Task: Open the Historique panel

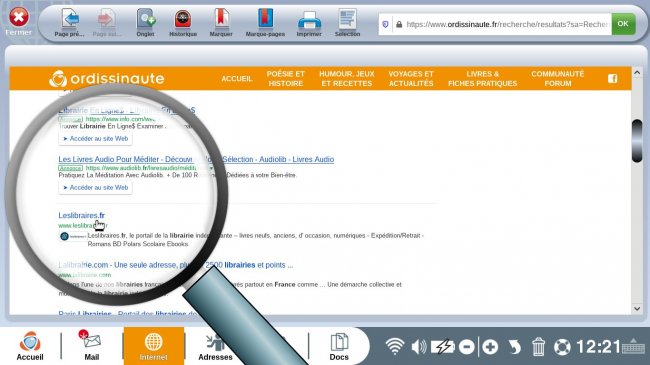Action: tap(183, 23)
